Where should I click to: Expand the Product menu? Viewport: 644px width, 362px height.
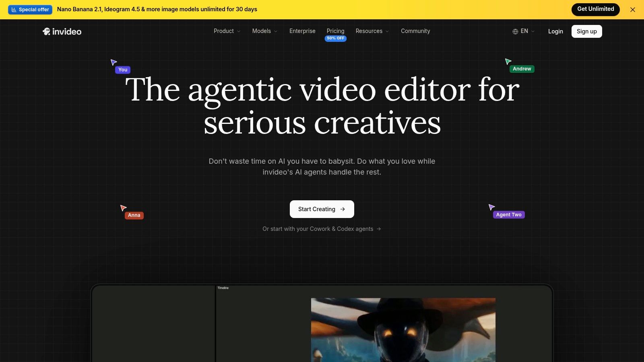(x=227, y=31)
